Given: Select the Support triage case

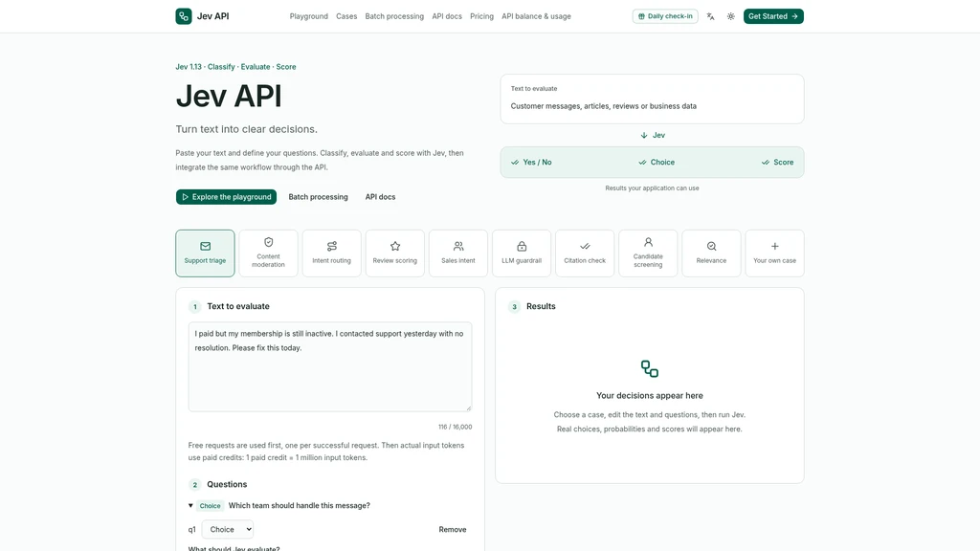Looking at the screenshot, I should (205, 253).
